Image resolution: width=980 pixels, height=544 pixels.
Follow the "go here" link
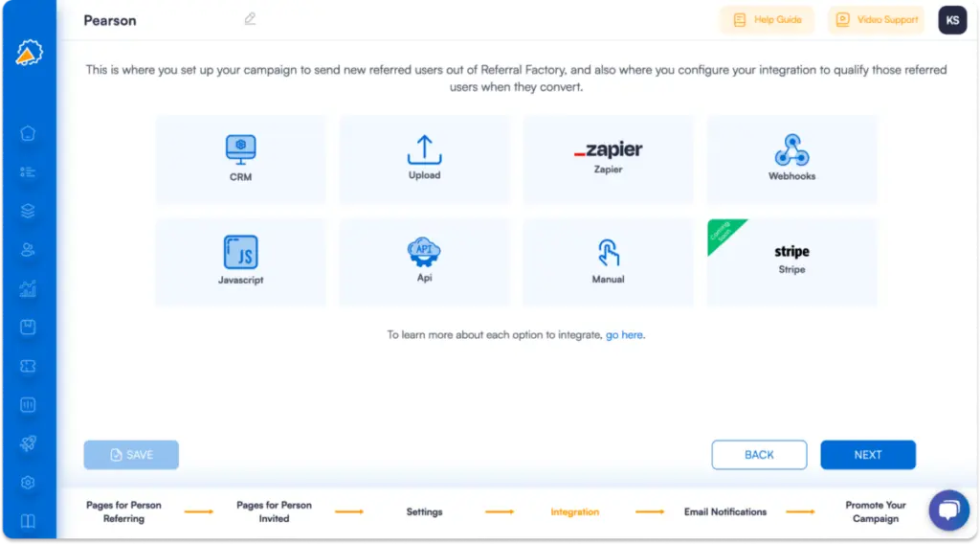point(624,335)
